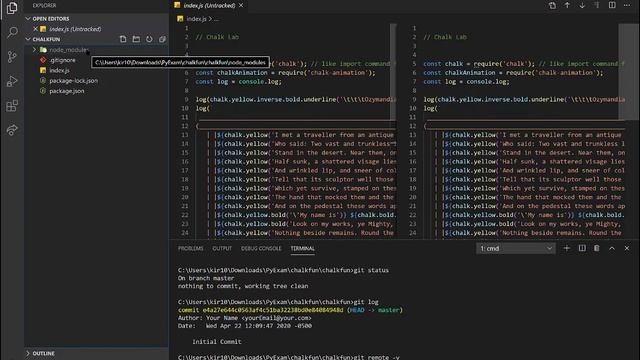640x360 pixels.
Task: Open .gitignore in the explorer
Action: pyautogui.click(x=62, y=60)
